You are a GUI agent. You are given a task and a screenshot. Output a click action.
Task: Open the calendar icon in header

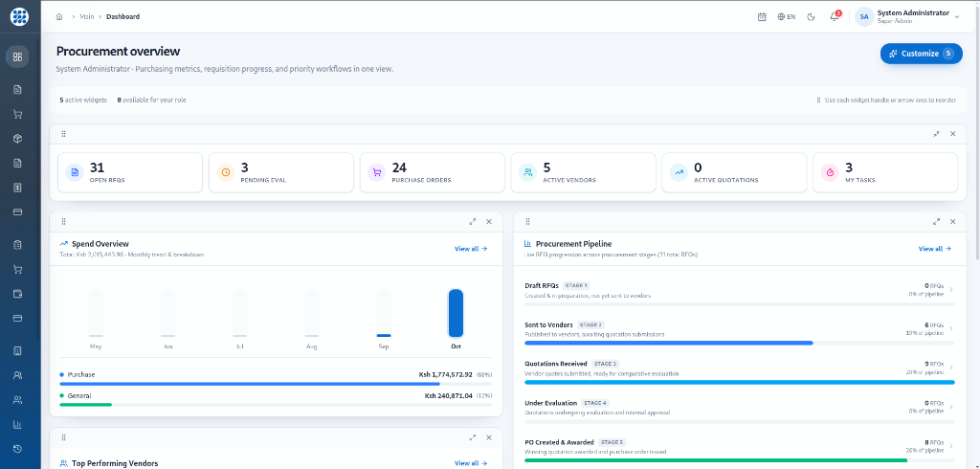(761, 17)
